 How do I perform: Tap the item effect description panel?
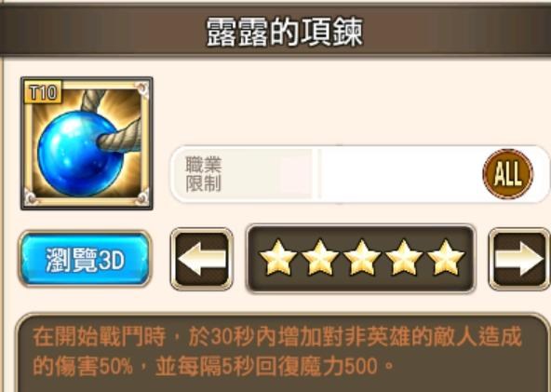click(283, 353)
